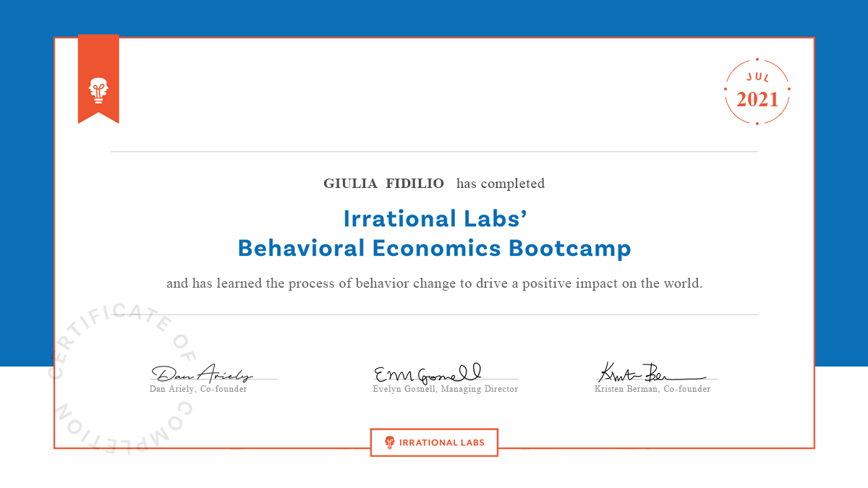The image size is (868, 488).
Task: Click the behavior change description sentence
Action: click(x=434, y=283)
